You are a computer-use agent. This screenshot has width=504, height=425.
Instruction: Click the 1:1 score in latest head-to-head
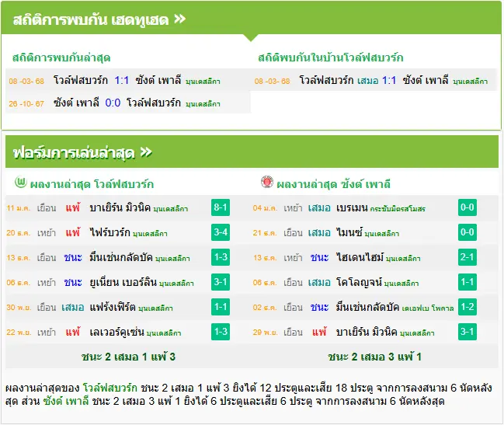point(121,80)
